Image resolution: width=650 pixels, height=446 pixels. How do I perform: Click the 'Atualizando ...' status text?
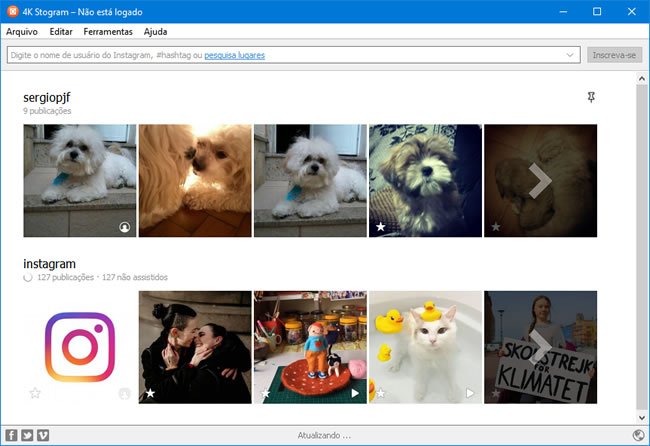[x=324, y=435]
